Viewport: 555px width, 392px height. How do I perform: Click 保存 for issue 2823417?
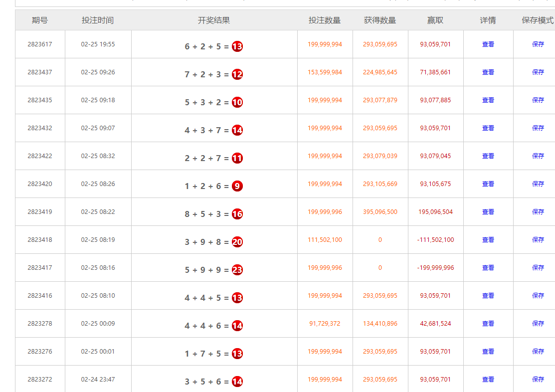point(538,268)
